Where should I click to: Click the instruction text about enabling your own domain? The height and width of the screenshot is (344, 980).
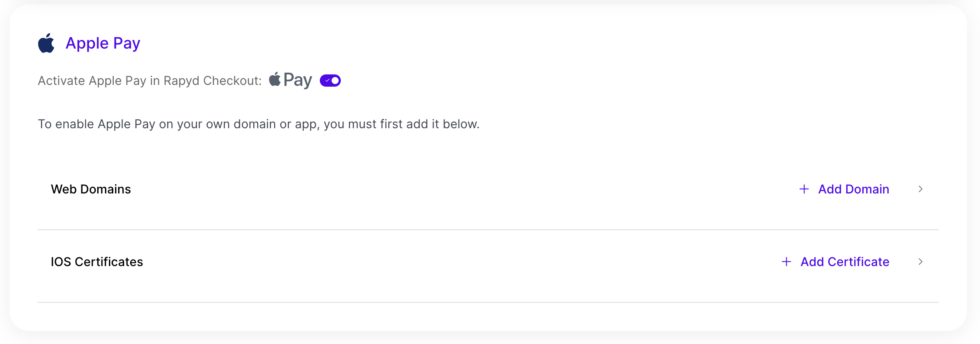(259, 124)
